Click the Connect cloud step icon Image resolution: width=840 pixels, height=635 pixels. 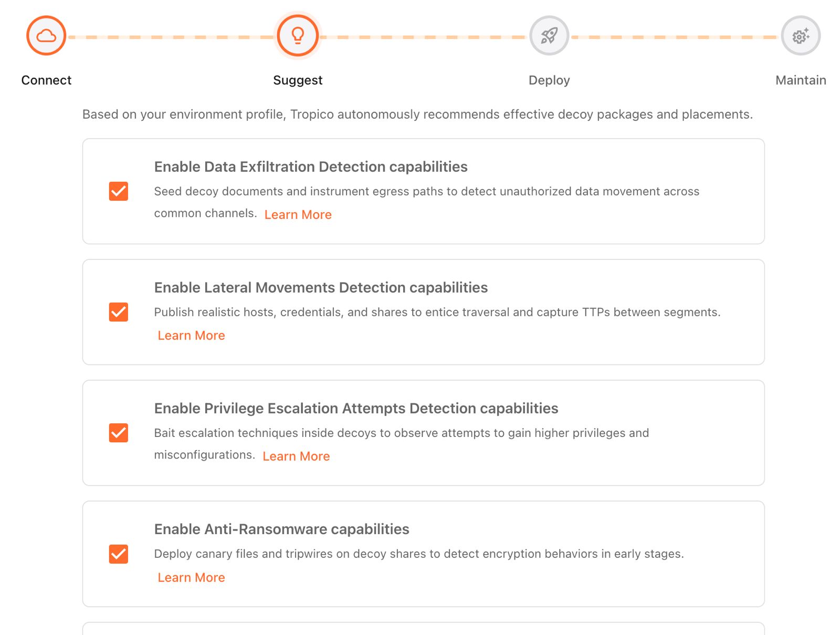coord(46,36)
